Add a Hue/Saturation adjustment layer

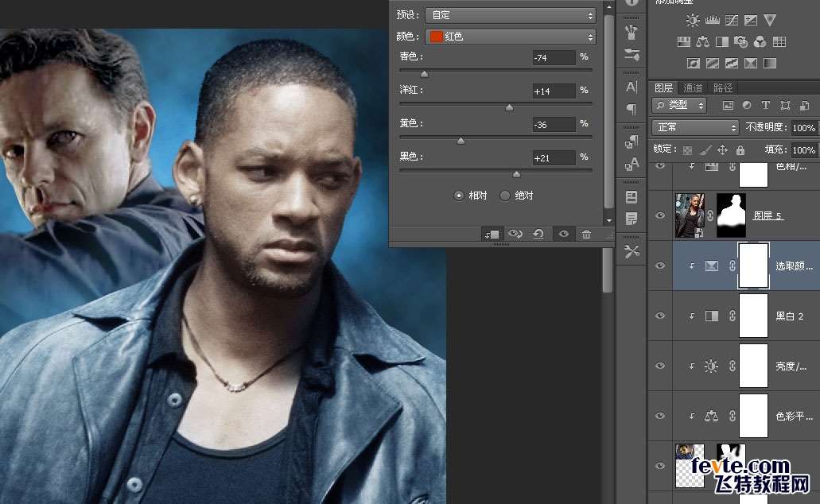click(683, 42)
